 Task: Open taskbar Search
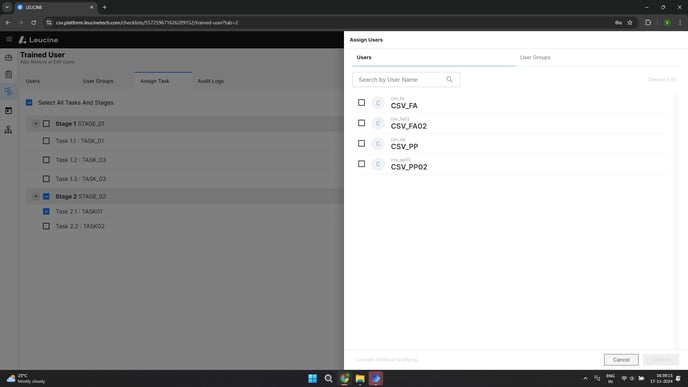pos(328,378)
